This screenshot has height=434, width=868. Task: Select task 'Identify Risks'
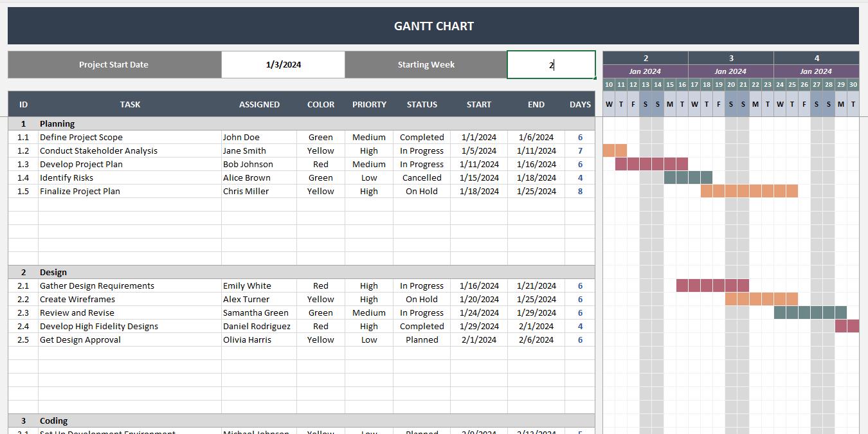pos(130,177)
